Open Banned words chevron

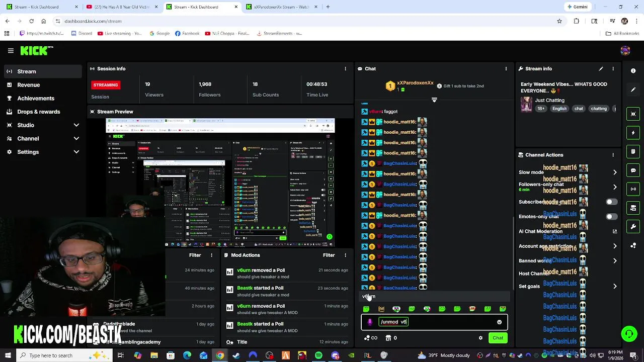[x=615, y=261]
